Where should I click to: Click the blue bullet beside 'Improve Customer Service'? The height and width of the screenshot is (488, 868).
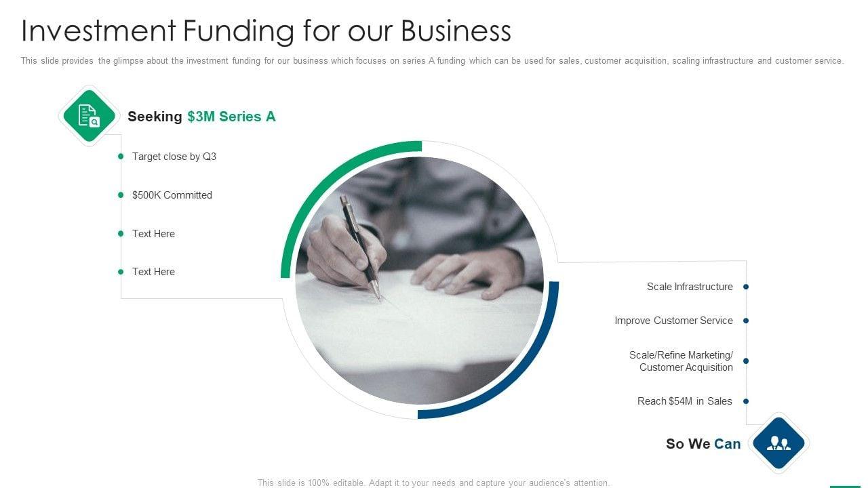[x=746, y=321]
